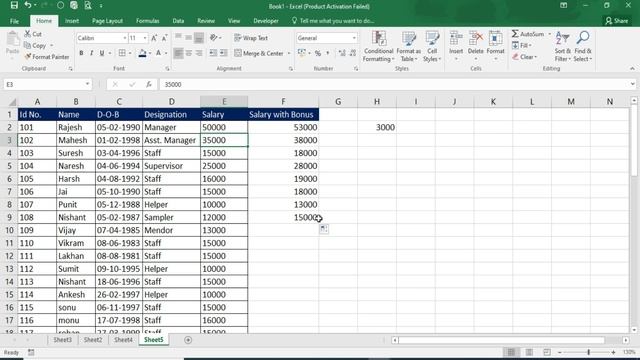Click the Name Box showing E3
The width and height of the screenshot is (640, 360).
[x=47, y=84]
